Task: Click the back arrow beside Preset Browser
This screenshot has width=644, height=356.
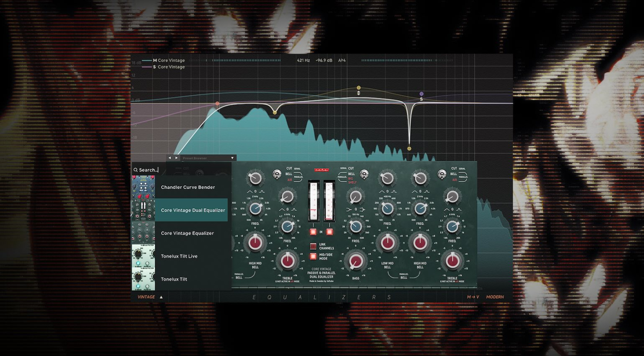Action: point(170,158)
